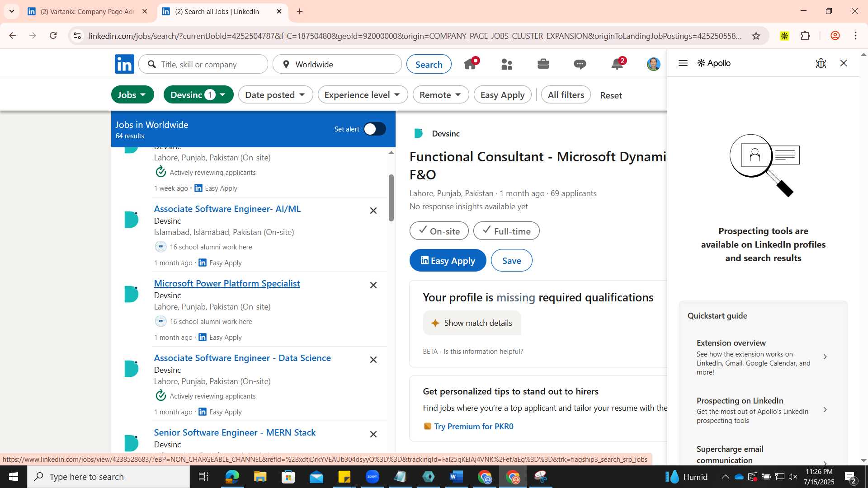Image resolution: width=868 pixels, height=488 pixels.
Task: Open Chrome three-dot menu
Action: (x=856, y=36)
